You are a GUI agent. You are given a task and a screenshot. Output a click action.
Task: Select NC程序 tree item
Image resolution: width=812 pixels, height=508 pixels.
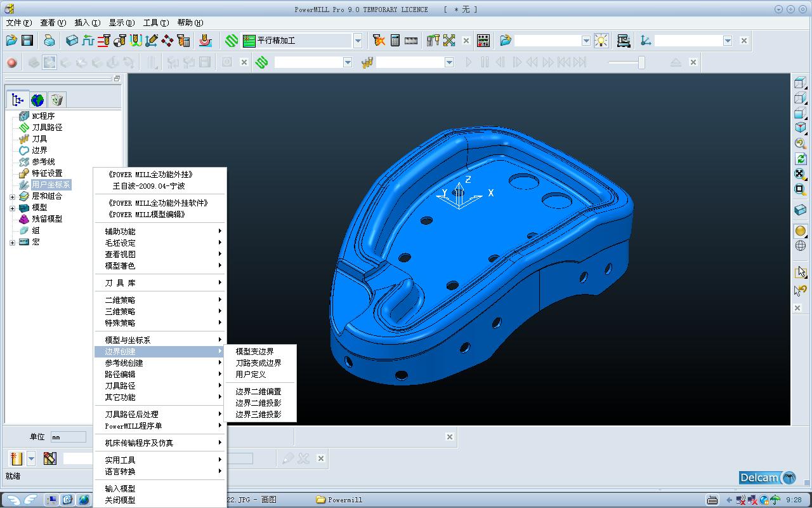pyautogui.click(x=43, y=116)
